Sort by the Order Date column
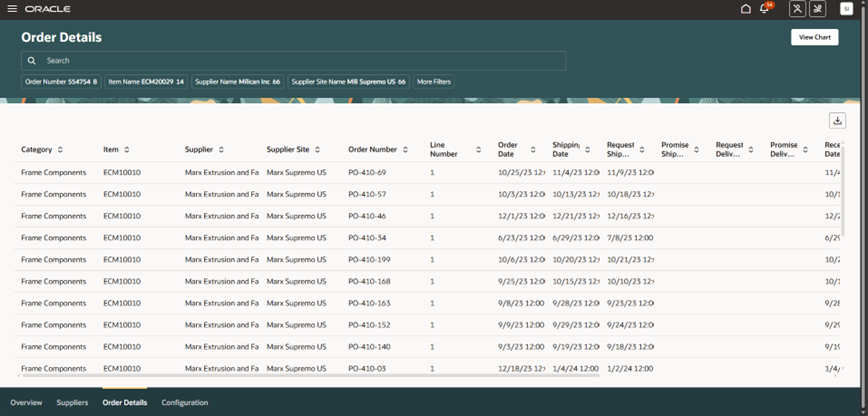 533,150
